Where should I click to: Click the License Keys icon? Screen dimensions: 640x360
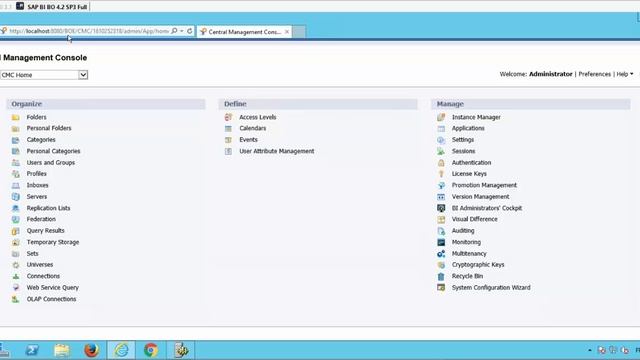[441, 174]
